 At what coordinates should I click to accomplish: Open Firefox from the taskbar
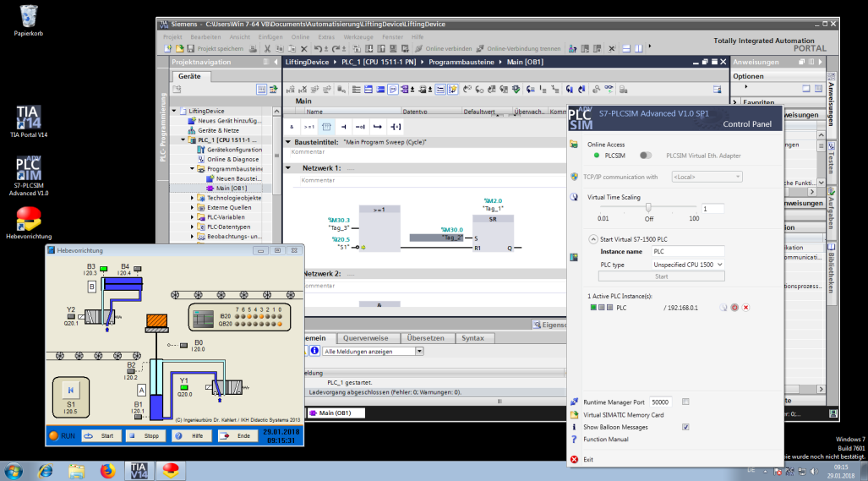coord(107,471)
